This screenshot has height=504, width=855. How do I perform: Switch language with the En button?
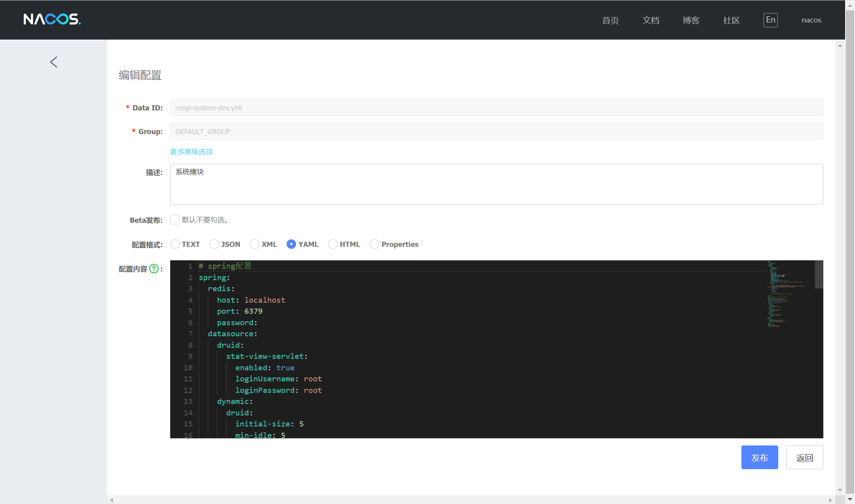click(770, 20)
